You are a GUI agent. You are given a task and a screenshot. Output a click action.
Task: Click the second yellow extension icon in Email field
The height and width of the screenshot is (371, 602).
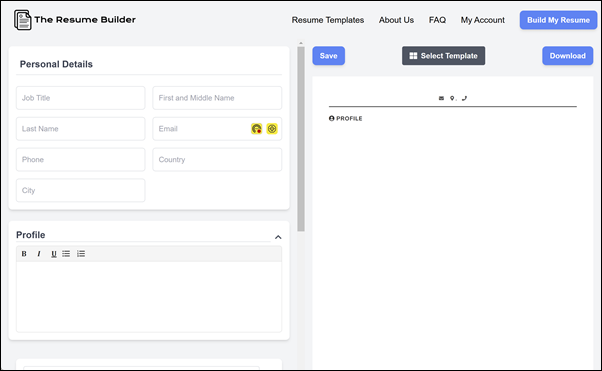272,129
